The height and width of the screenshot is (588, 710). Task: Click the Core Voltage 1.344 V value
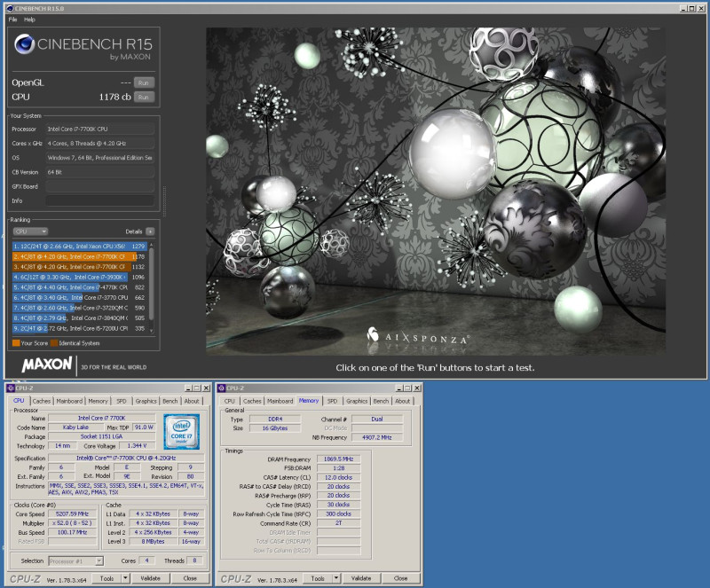click(x=137, y=446)
